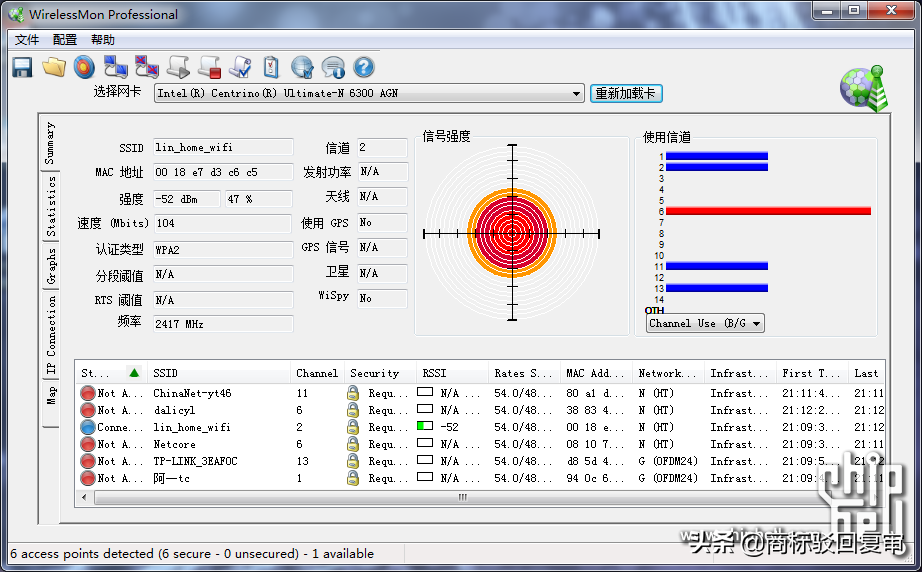
Task: Switch to the Graphs tab
Action: tap(51, 266)
